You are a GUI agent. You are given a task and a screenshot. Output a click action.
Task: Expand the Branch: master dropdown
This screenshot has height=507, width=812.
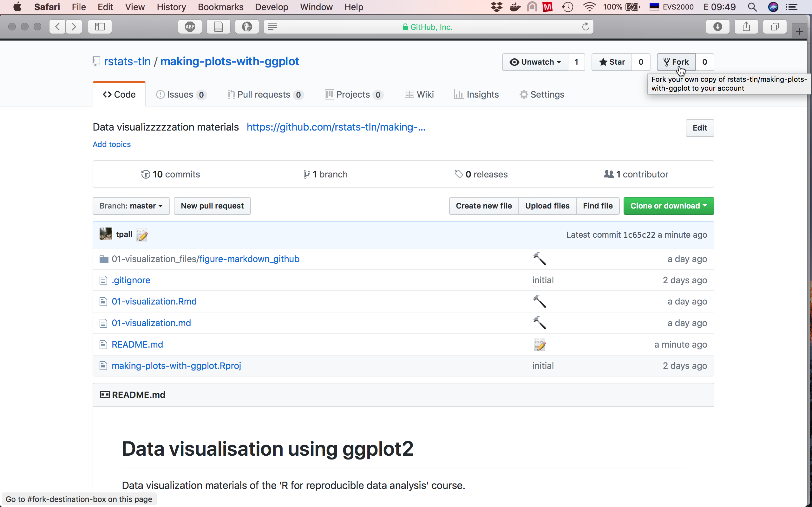click(131, 206)
